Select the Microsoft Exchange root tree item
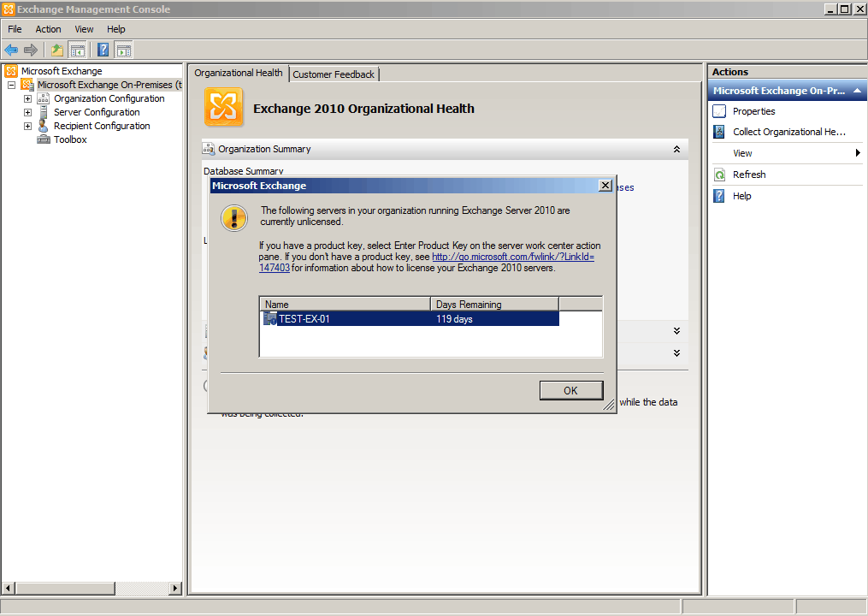The image size is (868, 616). tap(62, 71)
